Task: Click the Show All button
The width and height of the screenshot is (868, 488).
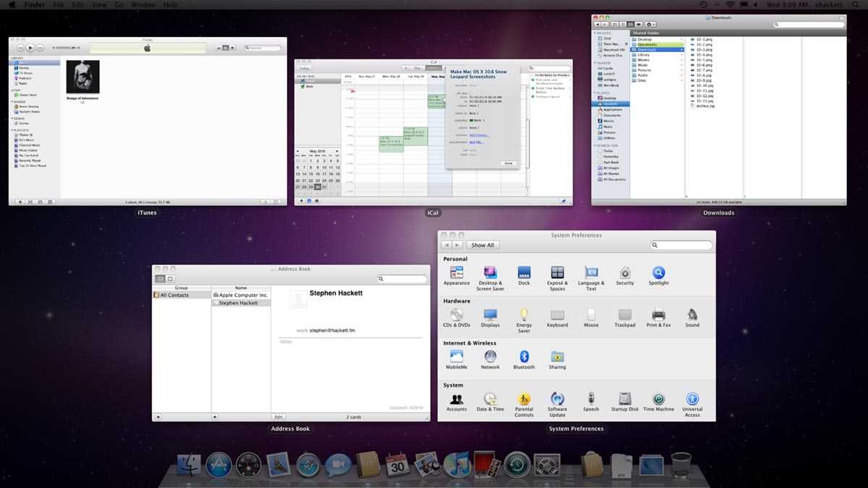Action: point(482,245)
